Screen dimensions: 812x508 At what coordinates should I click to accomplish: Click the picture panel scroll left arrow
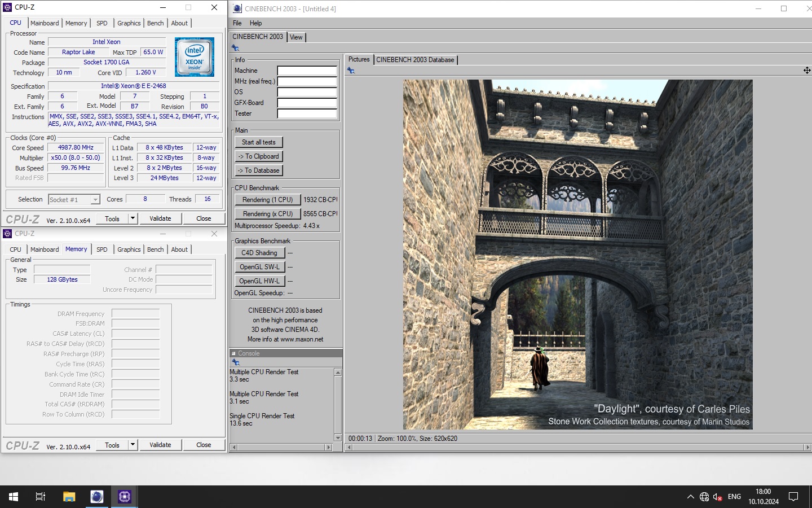350,448
